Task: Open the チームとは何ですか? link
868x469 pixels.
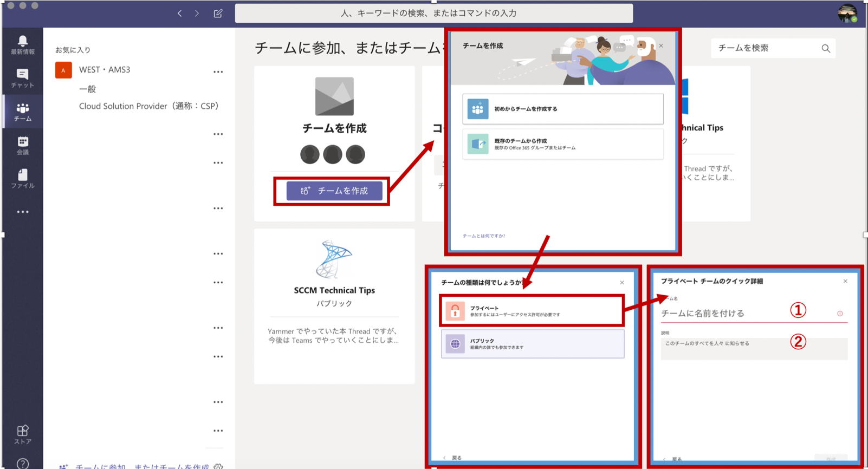Action: pos(484,236)
